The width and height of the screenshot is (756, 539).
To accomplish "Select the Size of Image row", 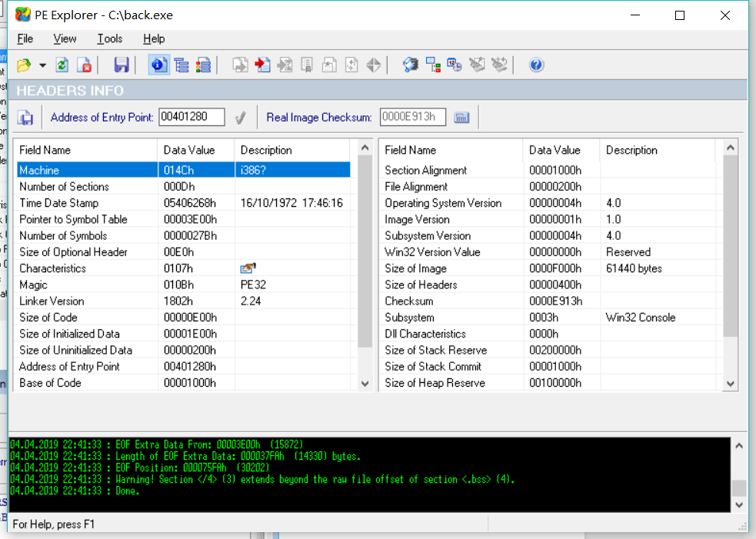I will tap(549, 268).
